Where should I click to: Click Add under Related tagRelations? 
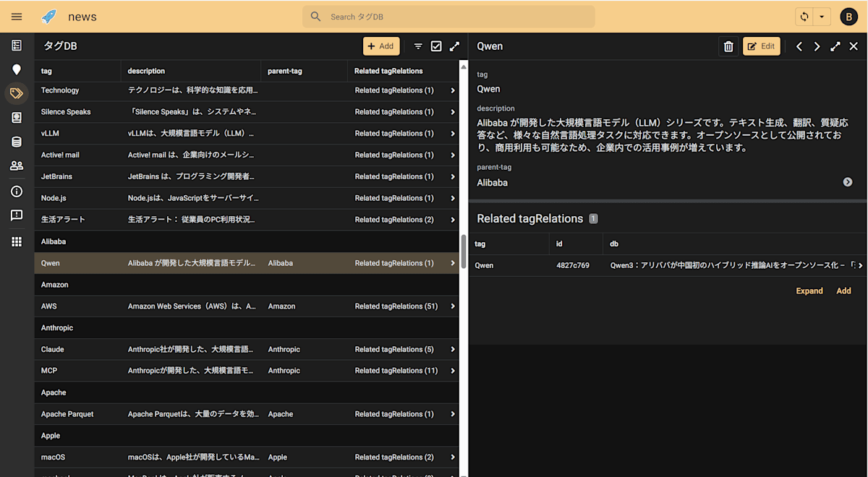(x=843, y=291)
